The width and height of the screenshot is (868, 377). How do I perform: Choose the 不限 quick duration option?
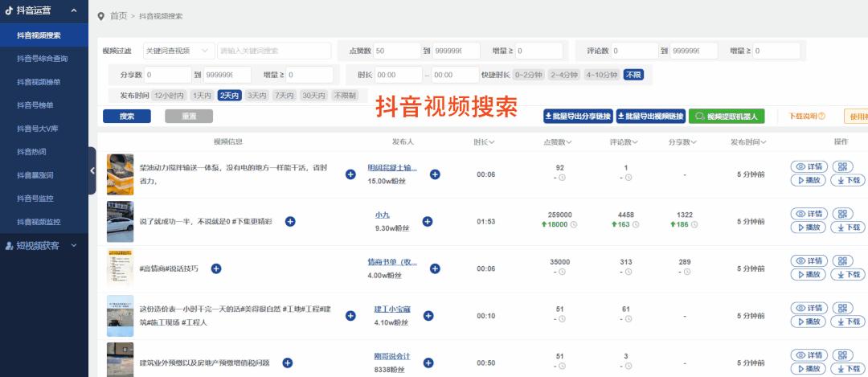tap(633, 75)
